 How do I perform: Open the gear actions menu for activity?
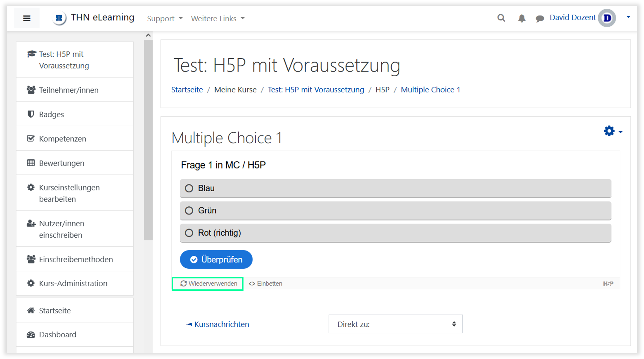coord(612,131)
